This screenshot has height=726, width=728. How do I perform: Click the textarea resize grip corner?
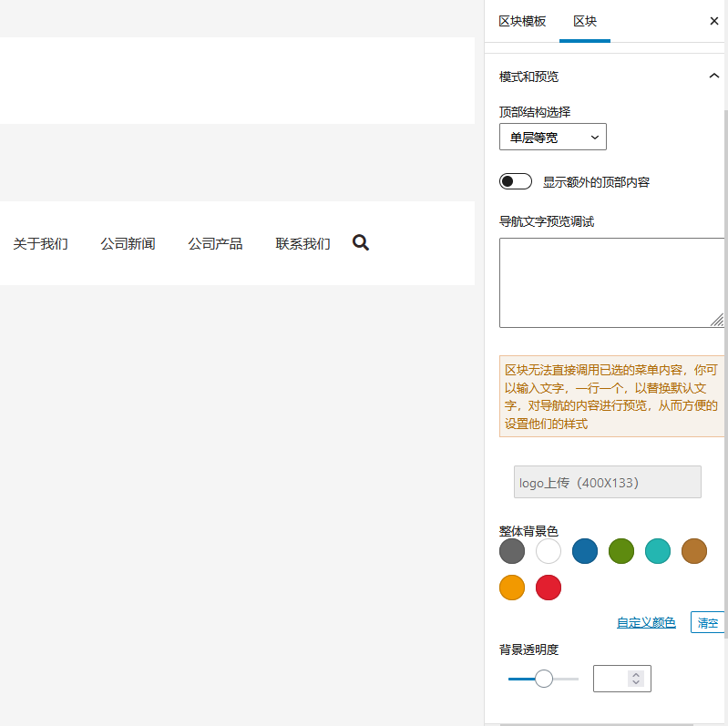coord(717,321)
